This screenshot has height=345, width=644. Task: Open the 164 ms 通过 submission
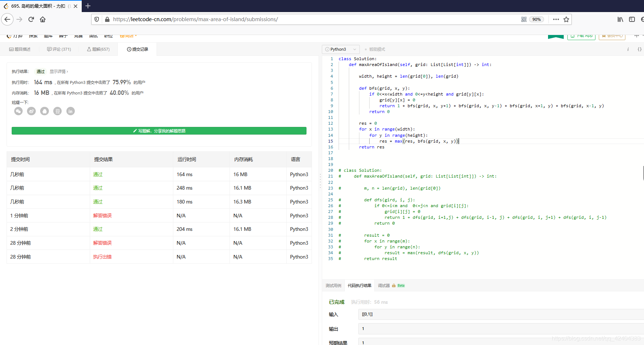click(98, 174)
